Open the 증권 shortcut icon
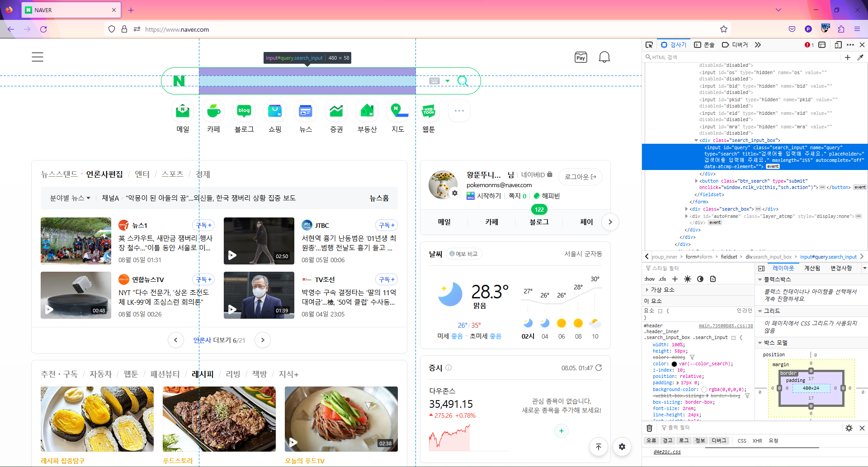This screenshot has width=868, height=467. (x=336, y=111)
